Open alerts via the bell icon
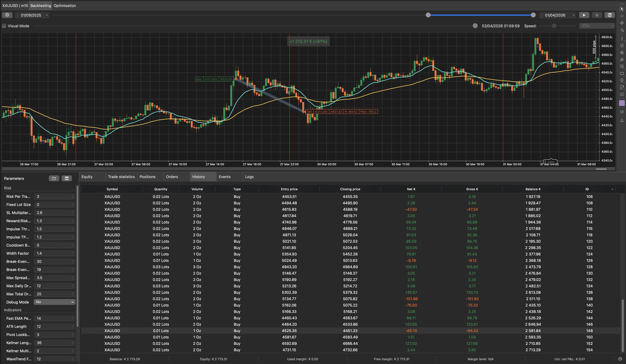The width and height of the screenshot is (626, 364). pos(622,121)
